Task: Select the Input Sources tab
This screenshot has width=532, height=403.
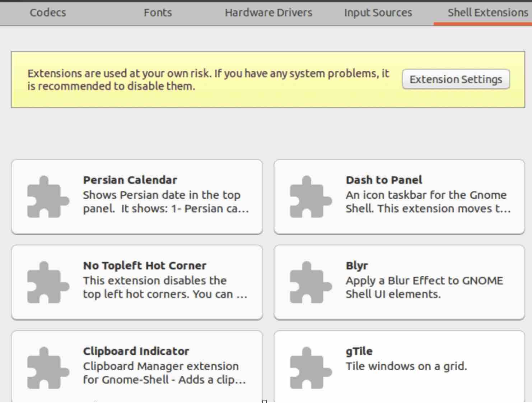Action: (x=378, y=13)
